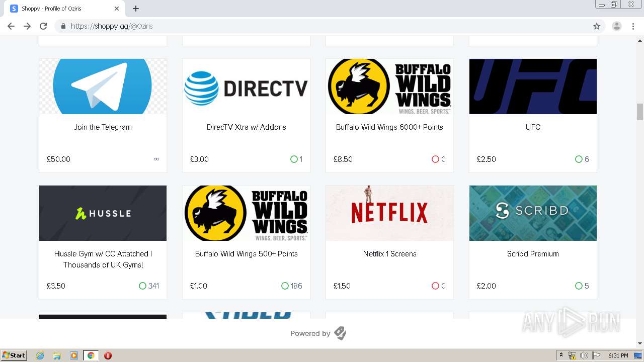Select Scribd Premium title

pos(533,254)
